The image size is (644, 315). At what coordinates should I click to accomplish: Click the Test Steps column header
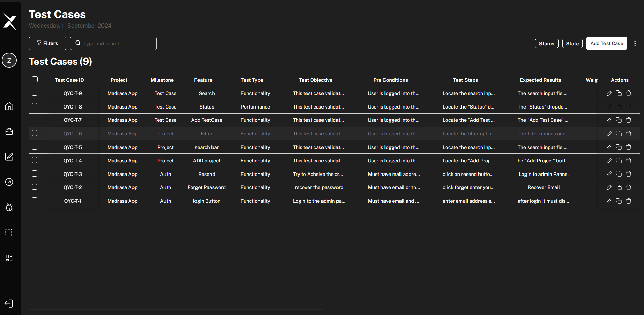click(x=466, y=80)
